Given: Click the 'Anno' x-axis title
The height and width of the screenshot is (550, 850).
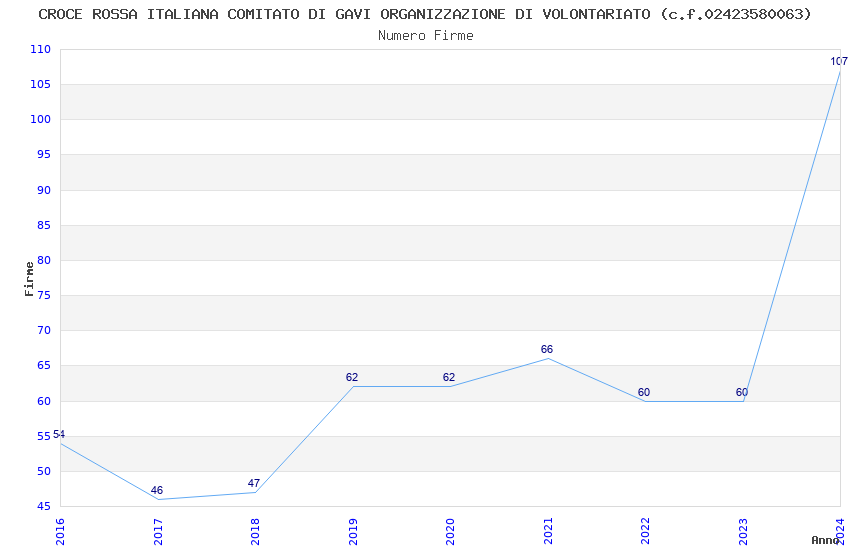Looking at the screenshot, I should (825, 540).
